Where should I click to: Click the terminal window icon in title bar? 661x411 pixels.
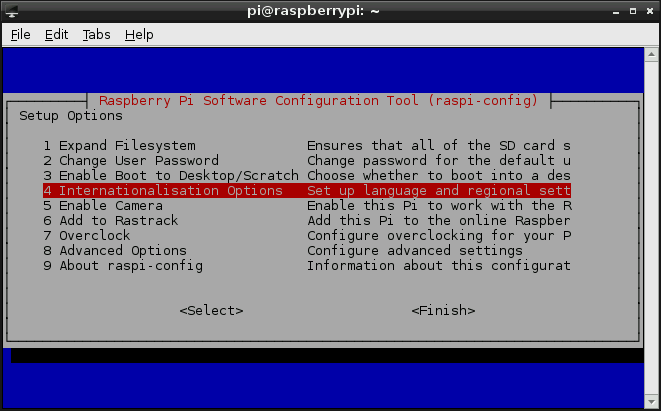(11, 11)
